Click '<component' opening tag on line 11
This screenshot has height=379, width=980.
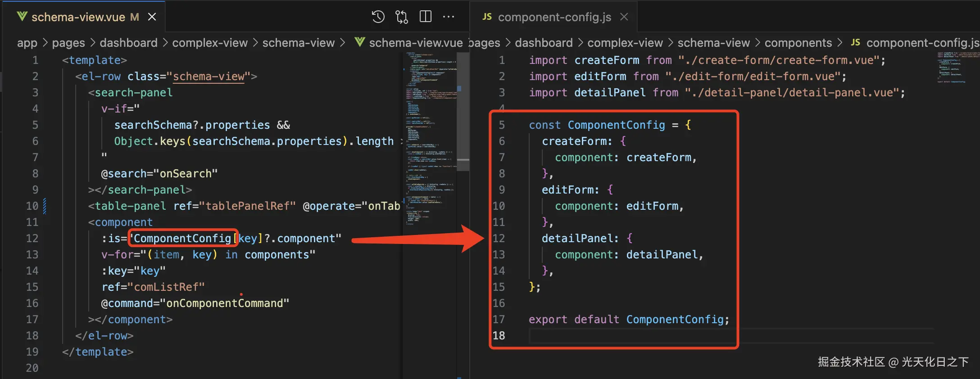coord(121,222)
